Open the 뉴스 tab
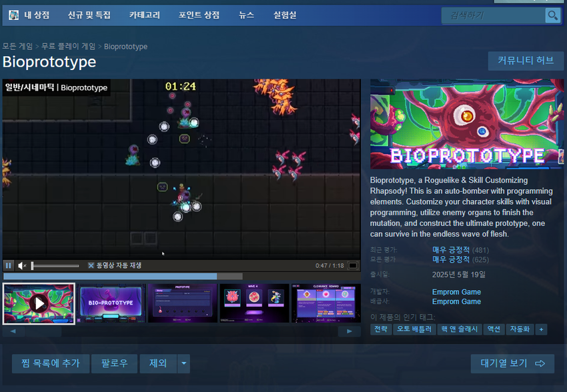567x392 pixels. [x=247, y=15]
